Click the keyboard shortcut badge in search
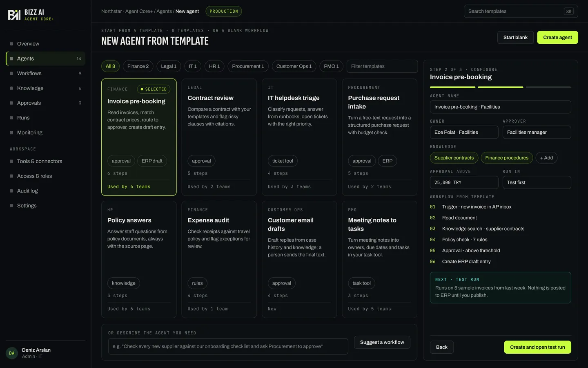The width and height of the screenshot is (588, 368). (x=568, y=11)
